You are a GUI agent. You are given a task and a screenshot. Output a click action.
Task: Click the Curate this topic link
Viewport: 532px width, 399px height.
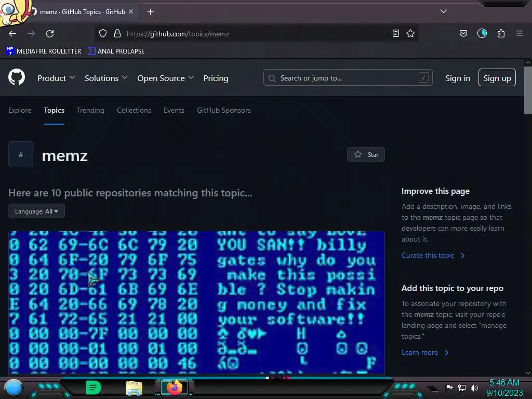433,255
